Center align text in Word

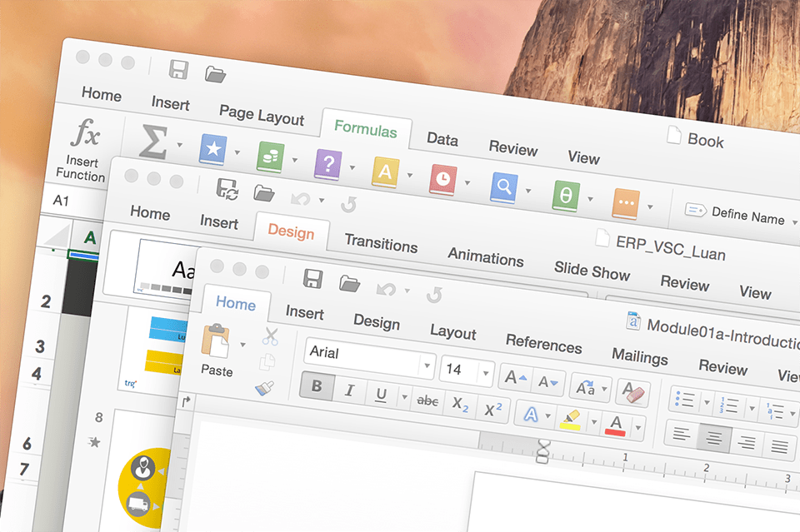(x=714, y=438)
